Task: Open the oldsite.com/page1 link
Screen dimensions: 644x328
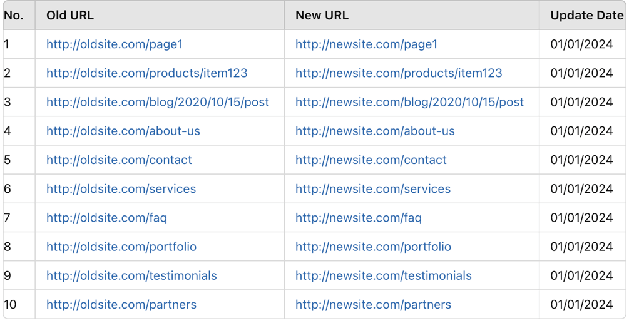Action: tap(115, 44)
